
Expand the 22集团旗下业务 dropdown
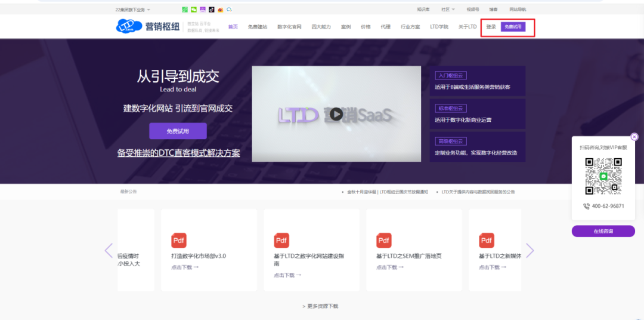(133, 10)
